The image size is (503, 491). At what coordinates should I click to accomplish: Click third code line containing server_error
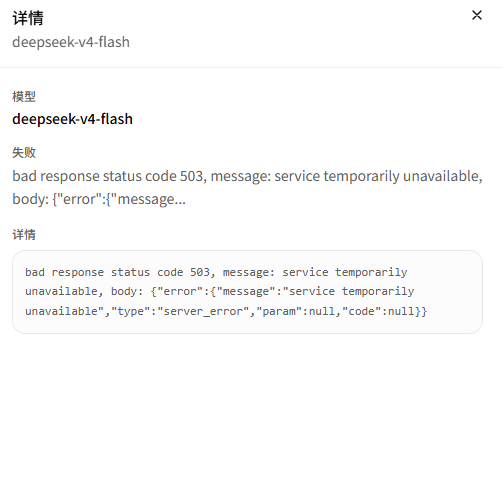(x=226, y=311)
